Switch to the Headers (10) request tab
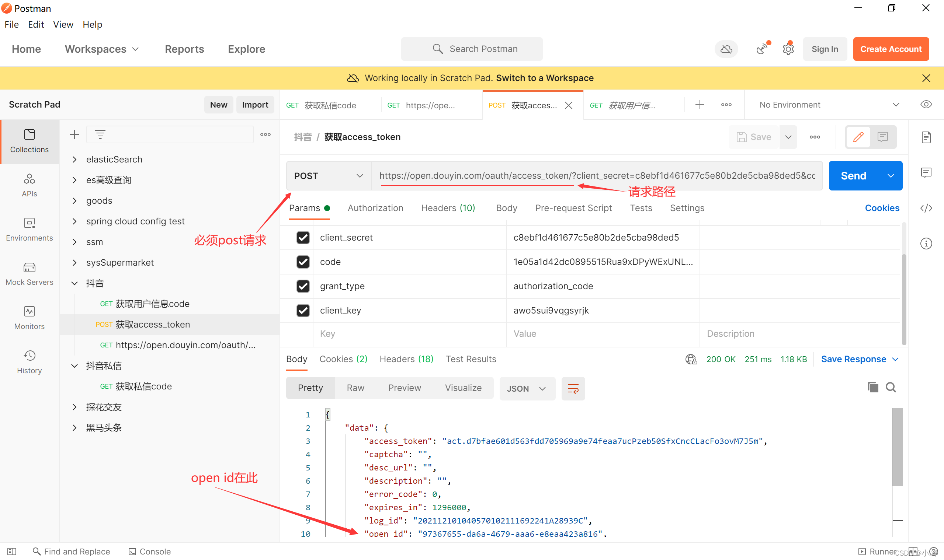Image resolution: width=944 pixels, height=560 pixels. coord(448,208)
